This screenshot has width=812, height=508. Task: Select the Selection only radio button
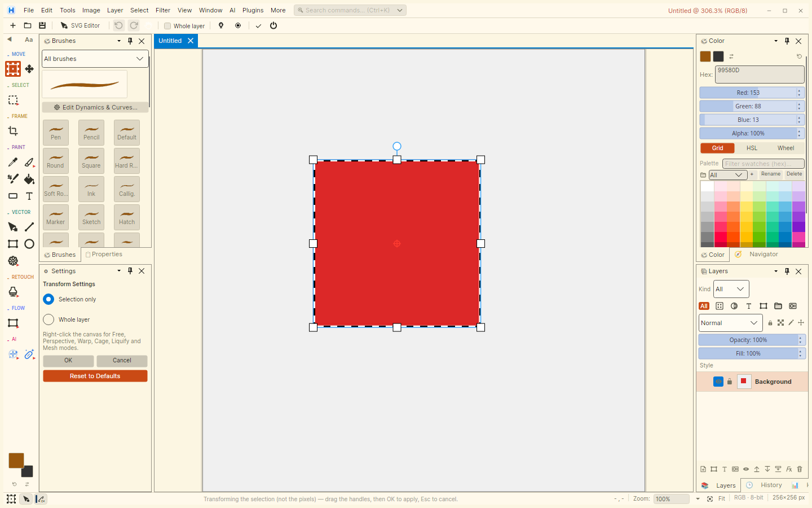pos(48,299)
